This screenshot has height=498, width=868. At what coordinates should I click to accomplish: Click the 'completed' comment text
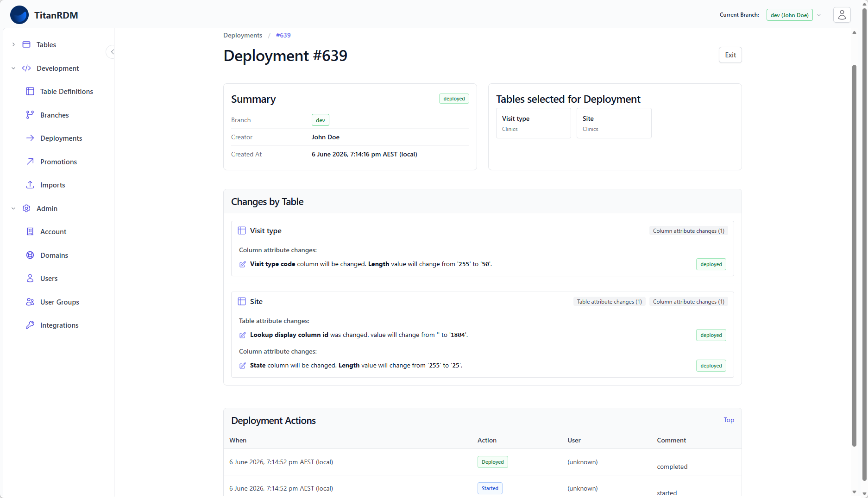(x=672, y=467)
